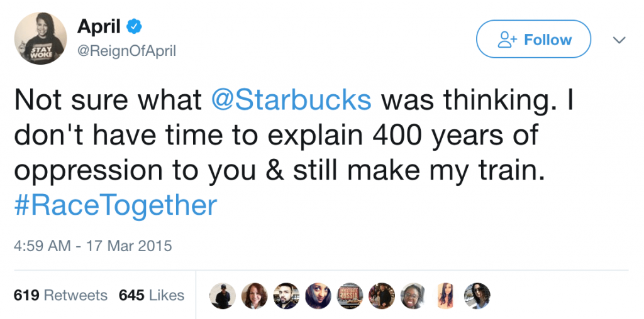
Task: Click the eighth liker avatar with long hair
Action: pyautogui.click(x=445, y=295)
